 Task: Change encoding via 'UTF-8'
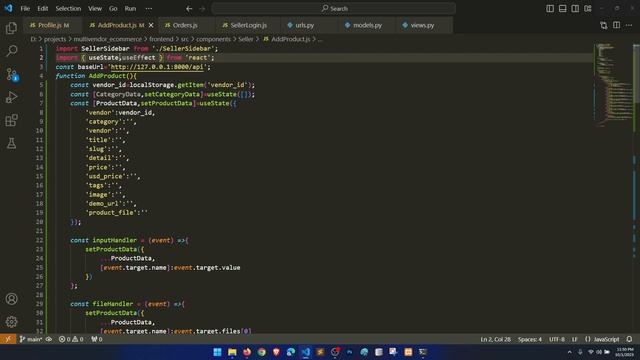point(557,339)
